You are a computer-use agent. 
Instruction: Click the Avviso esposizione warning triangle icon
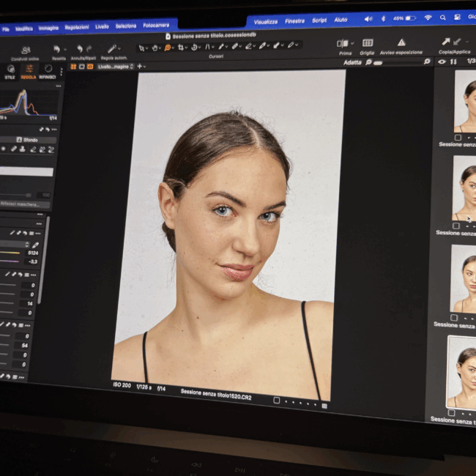[401, 42]
